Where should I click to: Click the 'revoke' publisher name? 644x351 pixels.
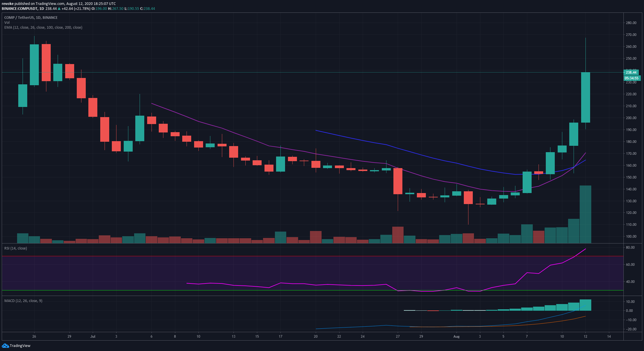[8, 4]
